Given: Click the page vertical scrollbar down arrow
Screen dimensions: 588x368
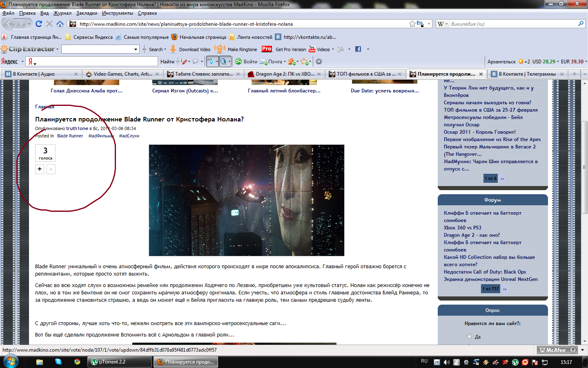Looking at the screenshot, I should pyautogui.click(x=584, y=341).
